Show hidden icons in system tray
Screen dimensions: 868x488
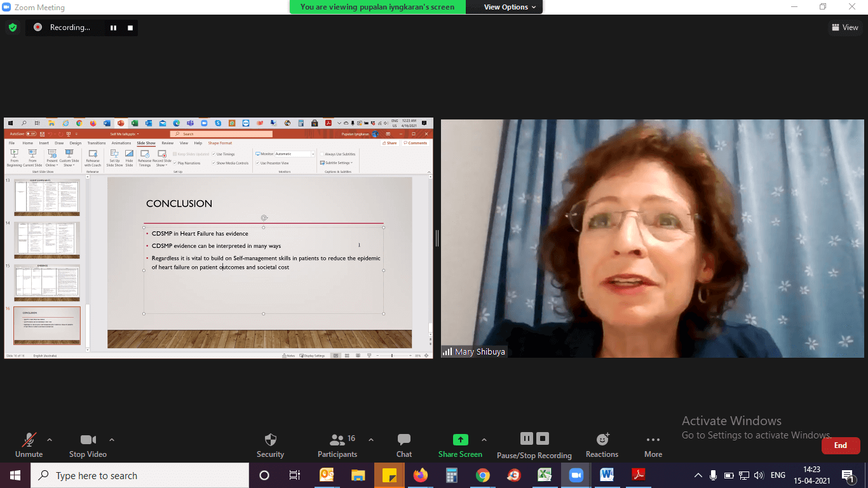[698, 475]
